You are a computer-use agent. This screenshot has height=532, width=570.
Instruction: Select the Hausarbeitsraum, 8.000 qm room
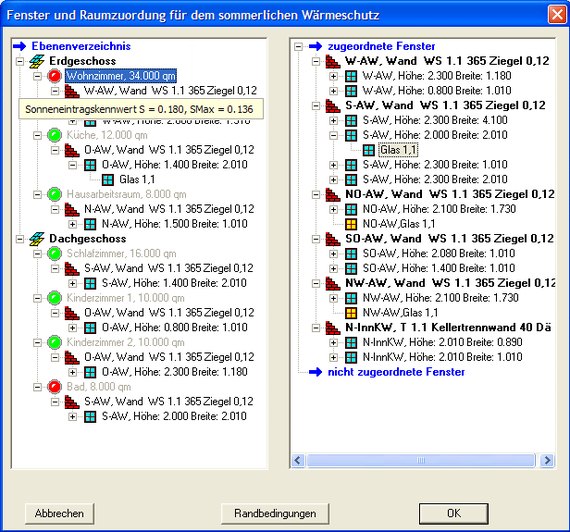point(126,194)
